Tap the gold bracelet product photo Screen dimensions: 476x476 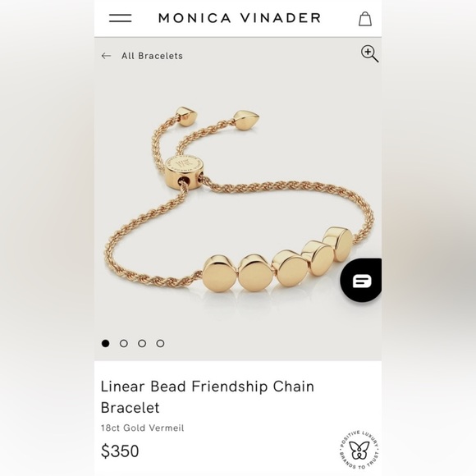pyautogui.click(x=238, y=200)
